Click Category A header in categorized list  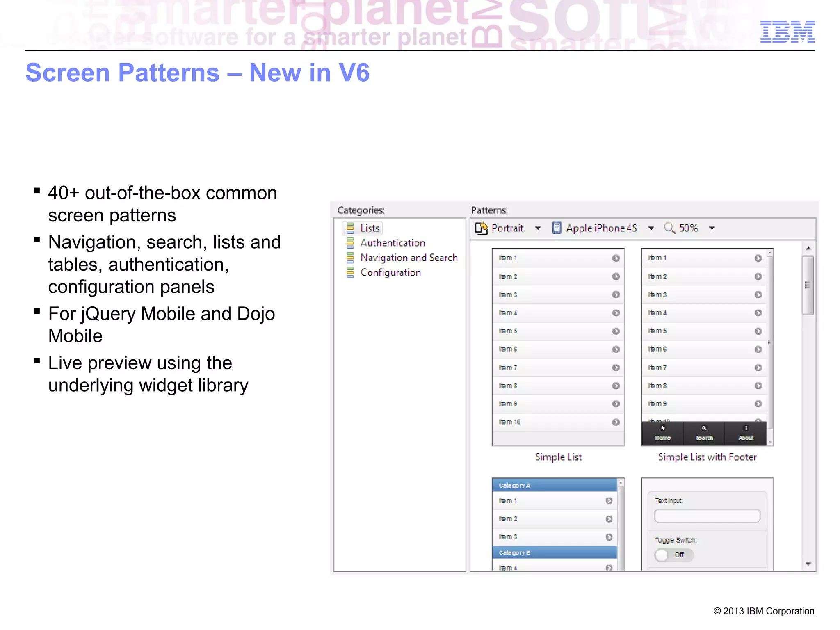[555, 485]
